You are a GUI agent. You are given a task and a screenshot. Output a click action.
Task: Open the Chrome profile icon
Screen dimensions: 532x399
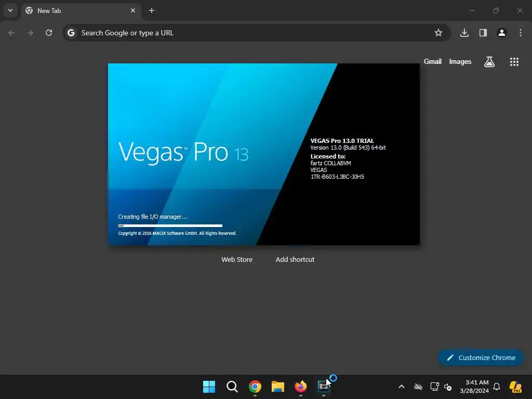[x=502, y=33]
